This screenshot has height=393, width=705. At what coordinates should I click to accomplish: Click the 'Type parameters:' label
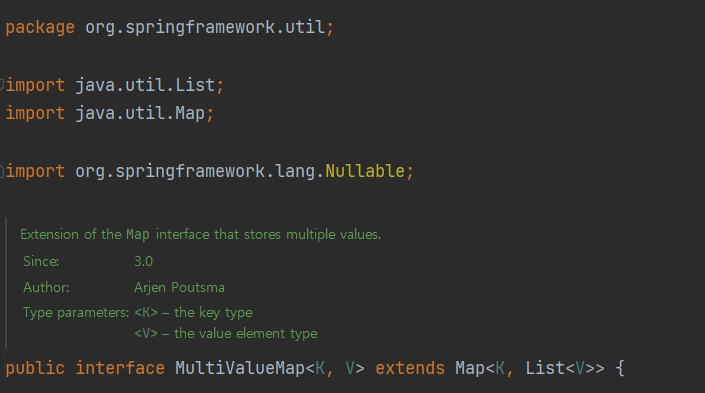point(76,313)
